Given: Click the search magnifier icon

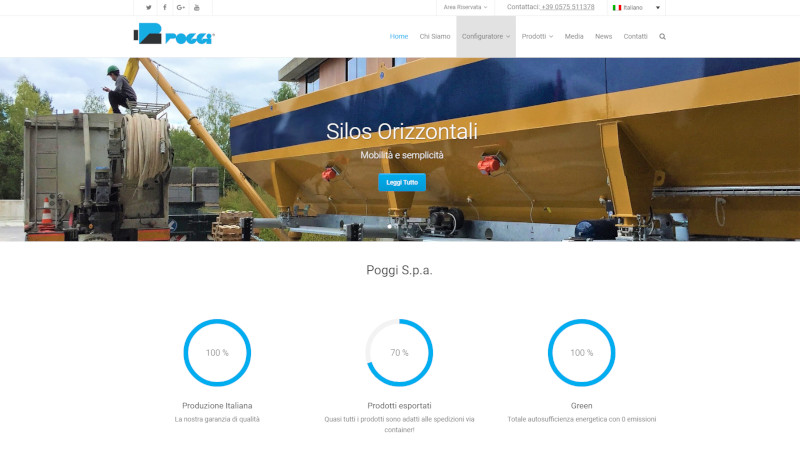Looking at the screenshot, I should [662, 37].
